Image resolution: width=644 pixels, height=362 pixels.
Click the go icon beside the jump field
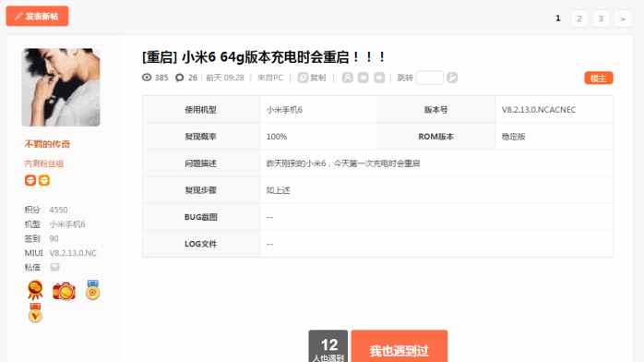[452, 78]
